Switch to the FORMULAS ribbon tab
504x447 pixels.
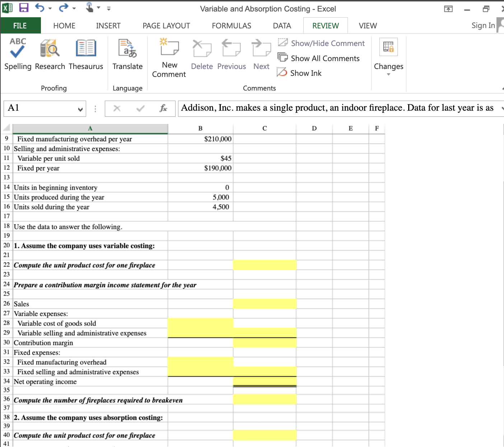tap(231, 26)
